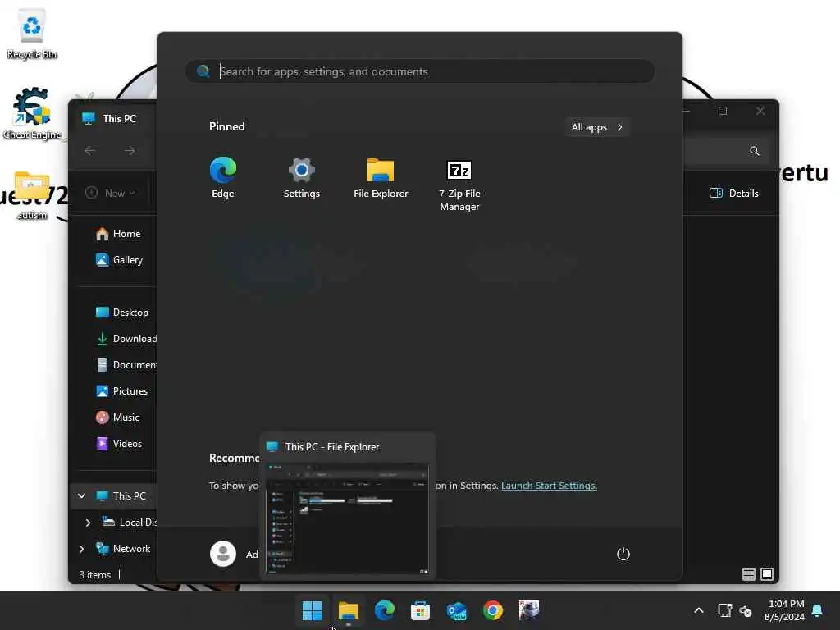Open Videos in File Explorer sidebar

point(119,444)
